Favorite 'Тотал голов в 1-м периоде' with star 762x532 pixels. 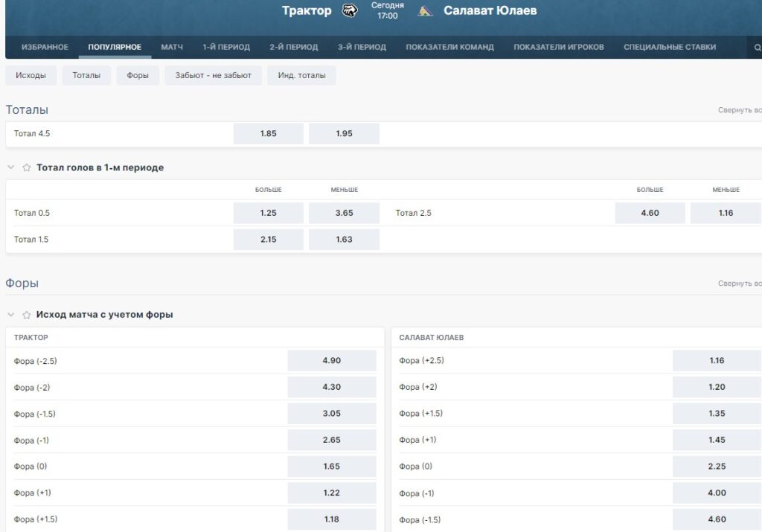[27, 167]
